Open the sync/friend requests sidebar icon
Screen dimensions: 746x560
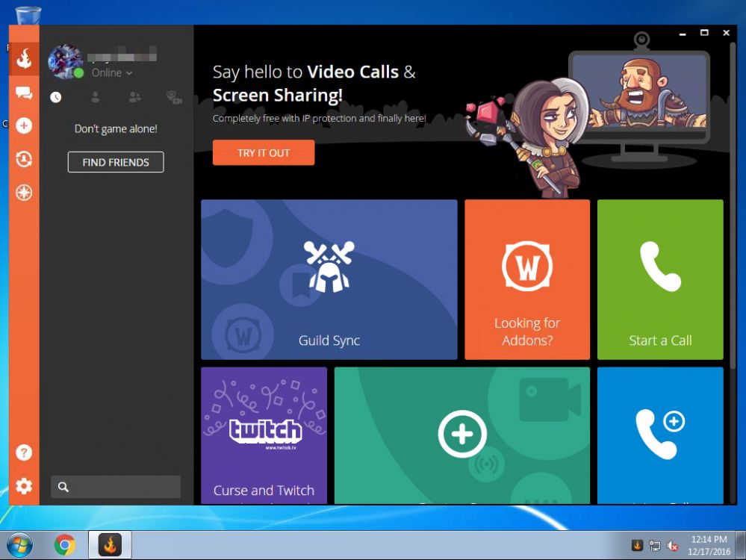point(24,159)
